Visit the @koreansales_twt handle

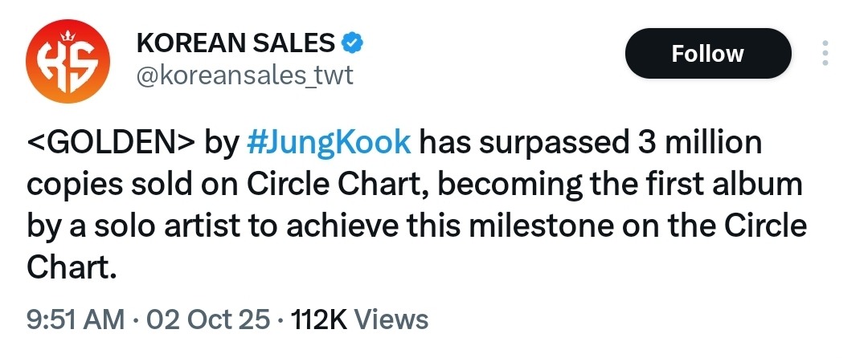click(246, 75)
